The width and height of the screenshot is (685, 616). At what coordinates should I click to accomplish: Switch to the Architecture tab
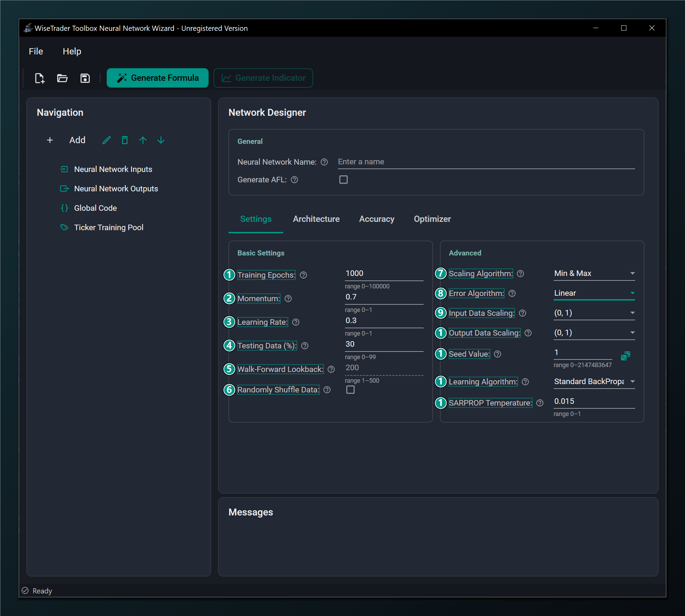point(316,219)
